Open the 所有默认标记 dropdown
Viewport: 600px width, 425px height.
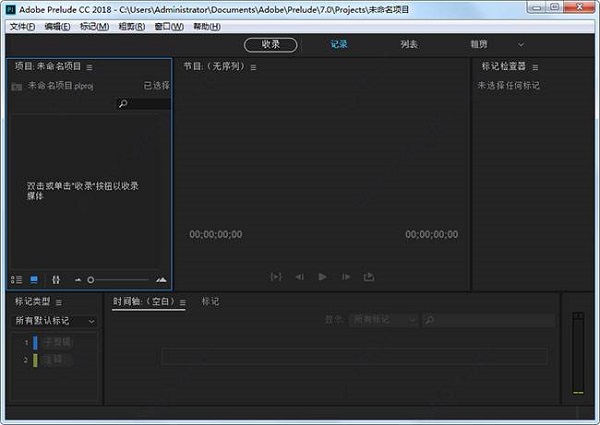coord(54,321)
